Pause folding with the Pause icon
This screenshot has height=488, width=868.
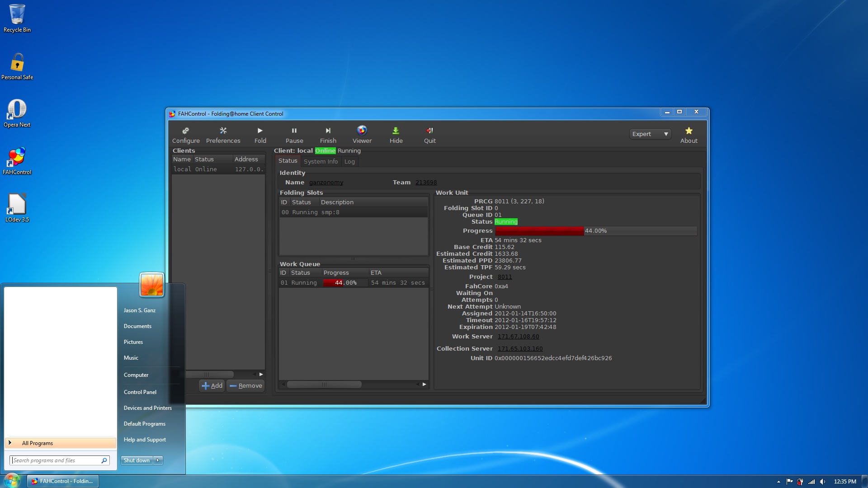pos(294,135)
